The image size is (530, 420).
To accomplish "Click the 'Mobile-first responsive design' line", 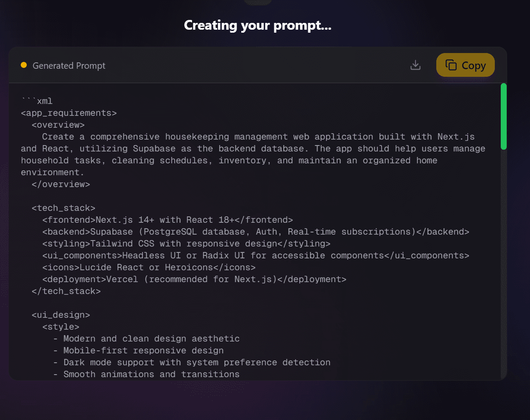I will click(x=138, y=351).
